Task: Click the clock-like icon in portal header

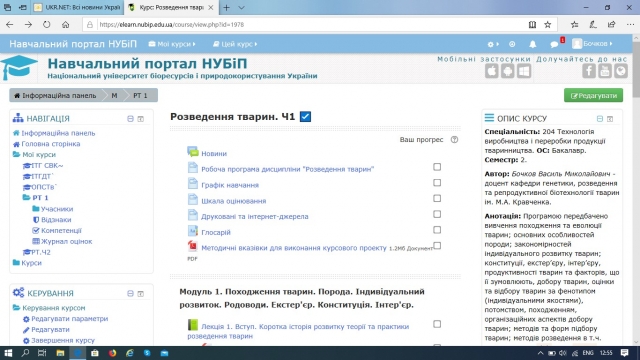Action: click(x=512, y=44)
